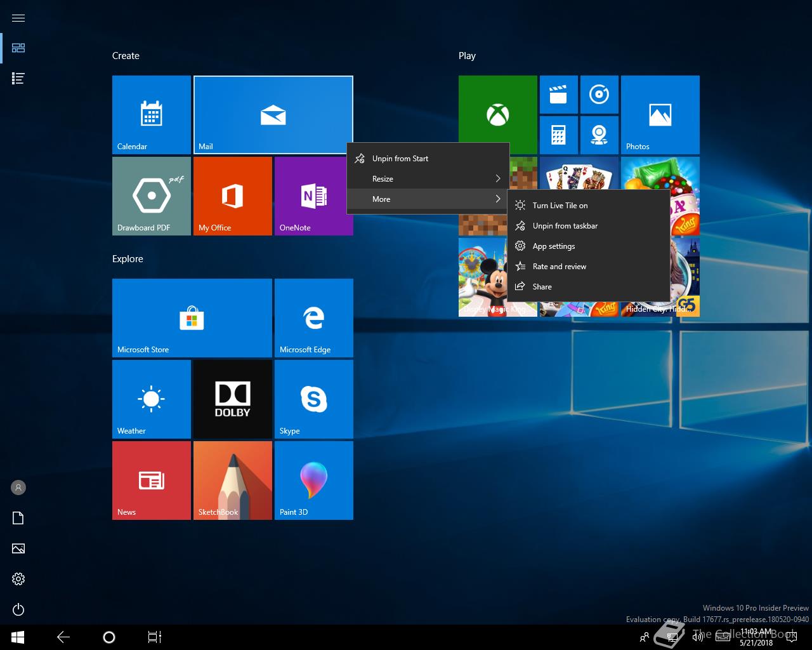Launch the SketchBook tile

(233, 481)
